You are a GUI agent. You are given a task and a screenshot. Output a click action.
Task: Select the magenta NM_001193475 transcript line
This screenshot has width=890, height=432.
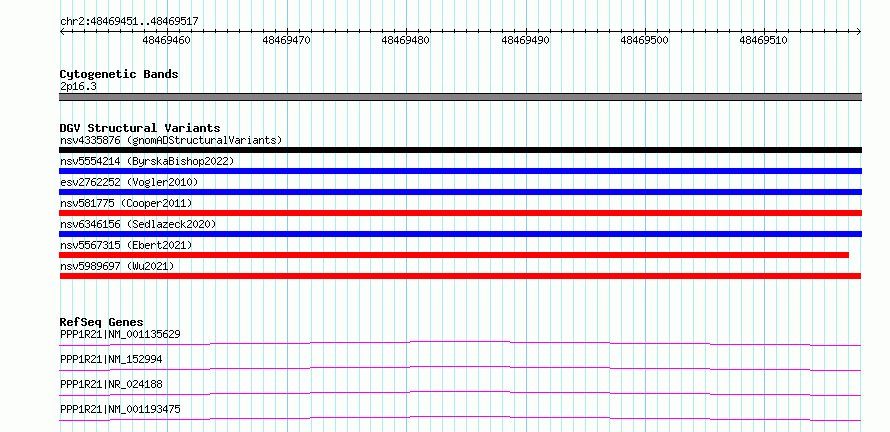click(x=460, y=418)
